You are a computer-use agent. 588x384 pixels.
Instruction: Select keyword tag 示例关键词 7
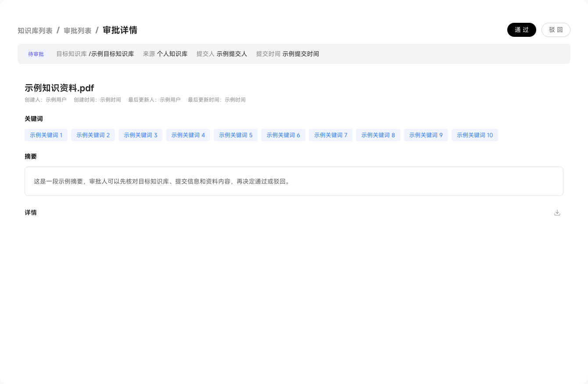(331, 135)
